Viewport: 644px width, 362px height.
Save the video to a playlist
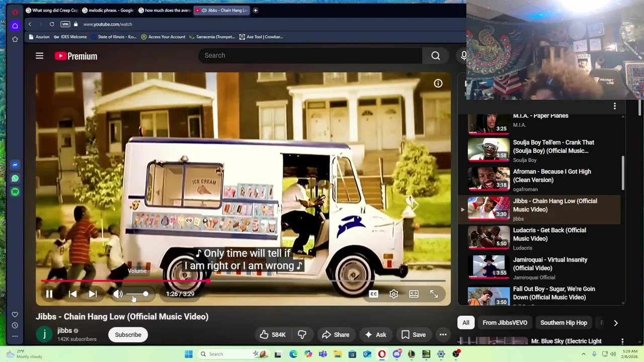tap(414, 335)
